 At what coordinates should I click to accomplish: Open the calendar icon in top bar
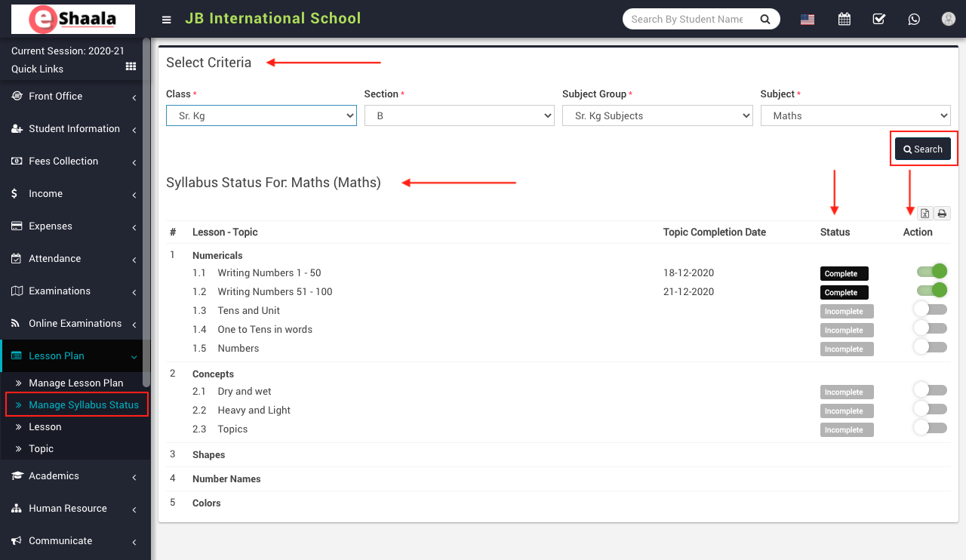coord(844,19)
